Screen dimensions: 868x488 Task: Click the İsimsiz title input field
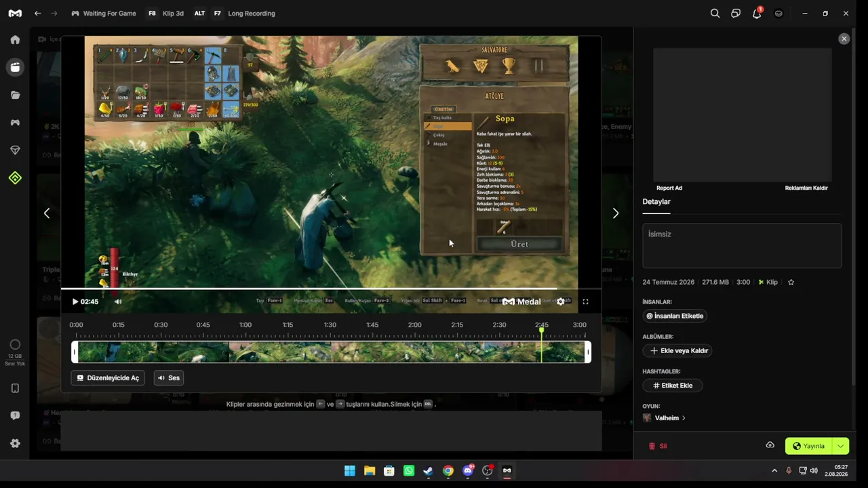[x=742, y=245]
